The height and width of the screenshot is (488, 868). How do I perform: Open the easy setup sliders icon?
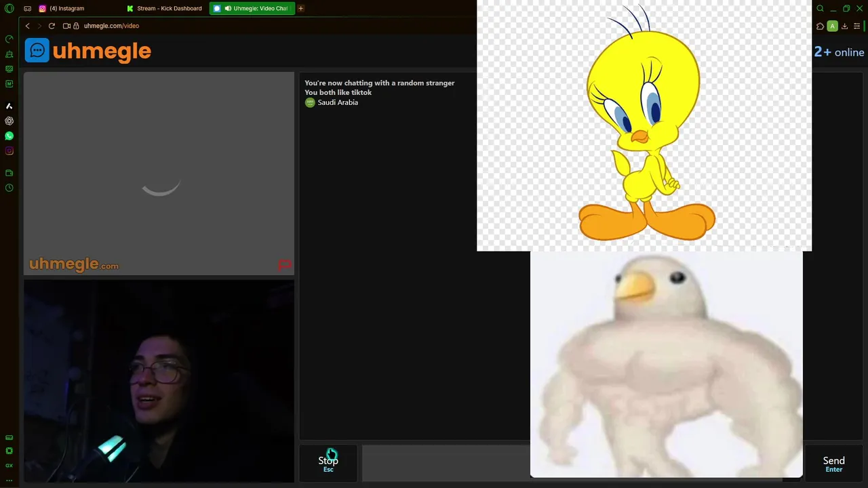tap(856, 26)
